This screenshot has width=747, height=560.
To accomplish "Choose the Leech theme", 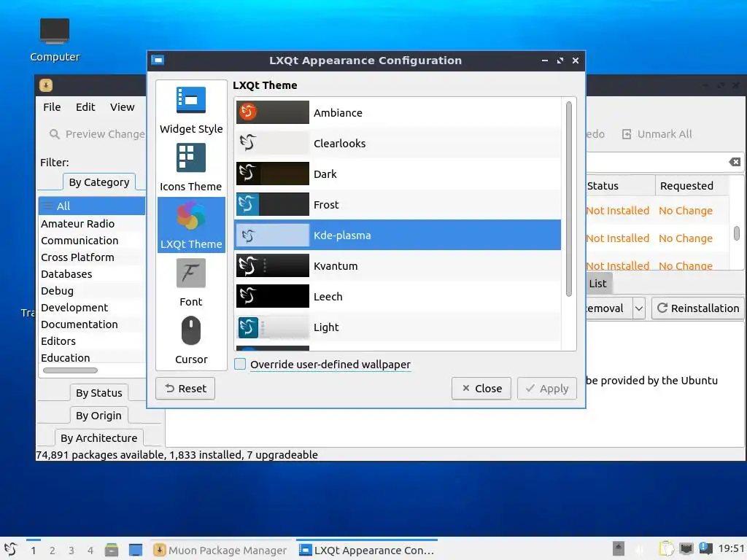I will (398, 297).
